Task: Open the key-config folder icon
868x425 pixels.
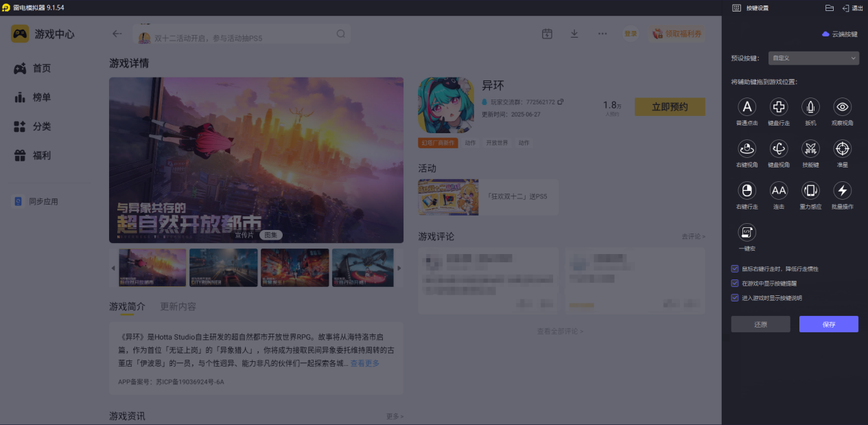Action: [829, 8]
